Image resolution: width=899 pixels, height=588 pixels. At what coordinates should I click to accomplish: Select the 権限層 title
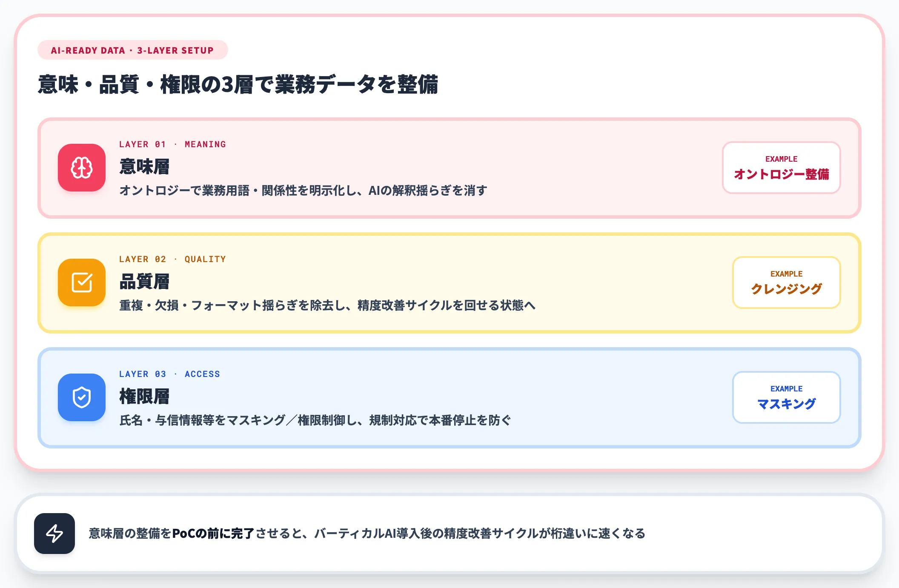144,396
